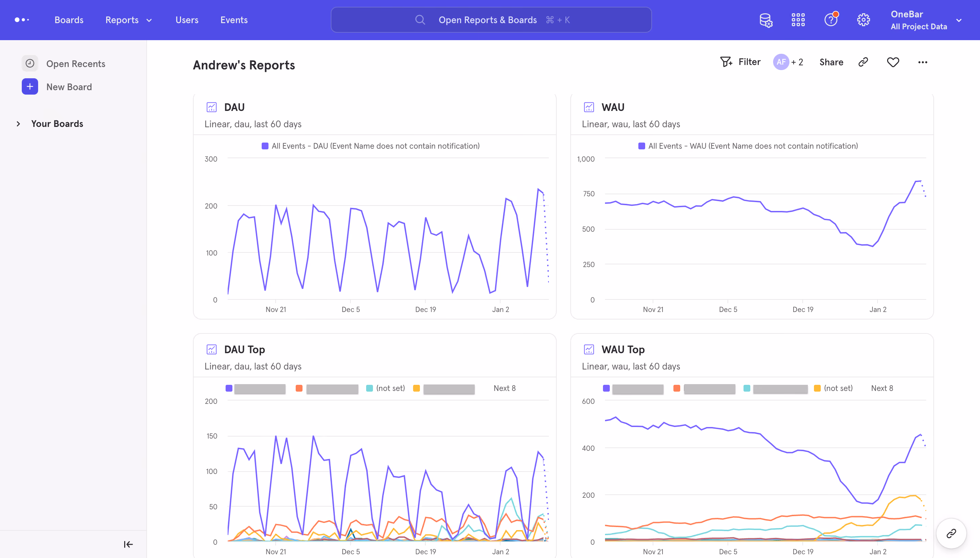This screenshot has width=980, height=558.
Task: Click the WAU report chart icon
Action: pos(589,107)
